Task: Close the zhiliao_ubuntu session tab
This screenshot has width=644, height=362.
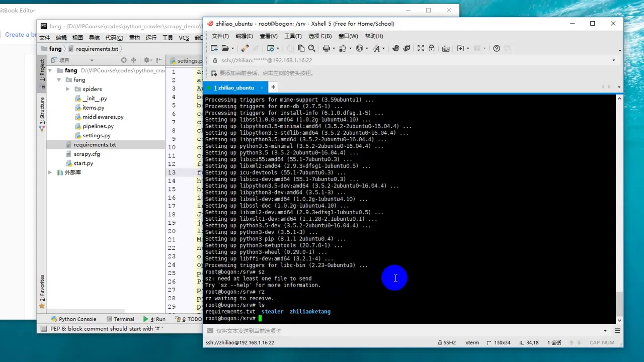Action: (x=262, y=87)
